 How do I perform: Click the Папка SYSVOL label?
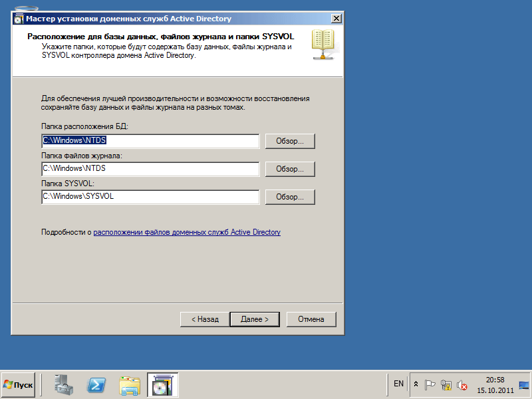click(x=68, y=184)
